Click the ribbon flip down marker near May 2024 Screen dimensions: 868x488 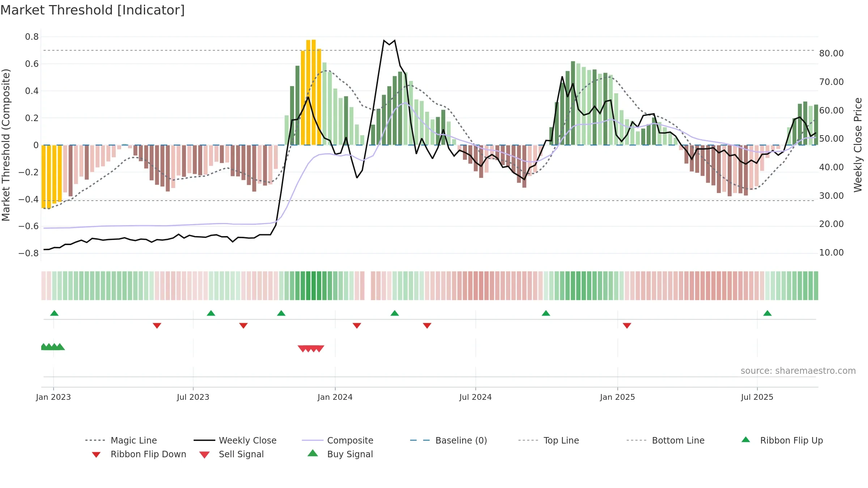coord(427,326)
